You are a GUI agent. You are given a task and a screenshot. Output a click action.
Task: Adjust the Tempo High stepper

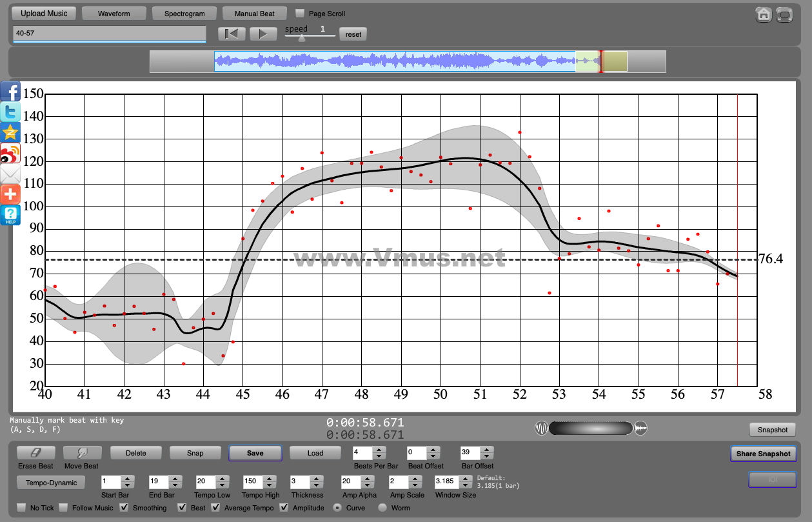[x=268, y=482]
